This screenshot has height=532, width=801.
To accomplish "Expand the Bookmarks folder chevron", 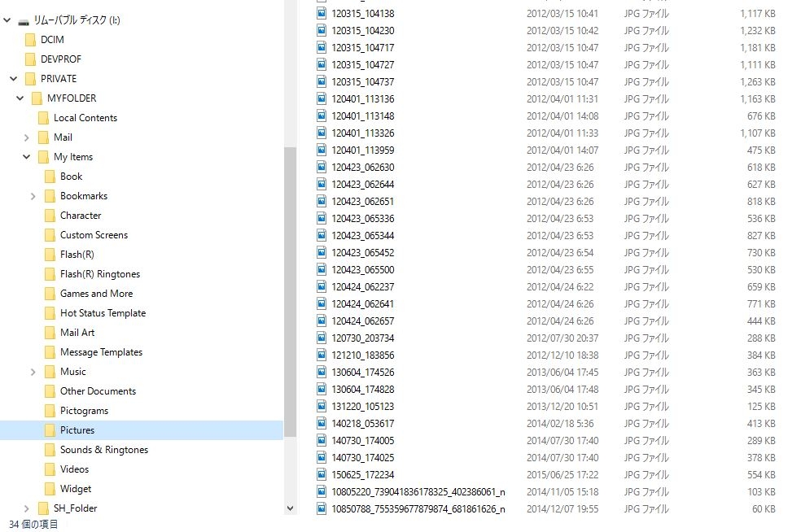I will tap(33, 196).
